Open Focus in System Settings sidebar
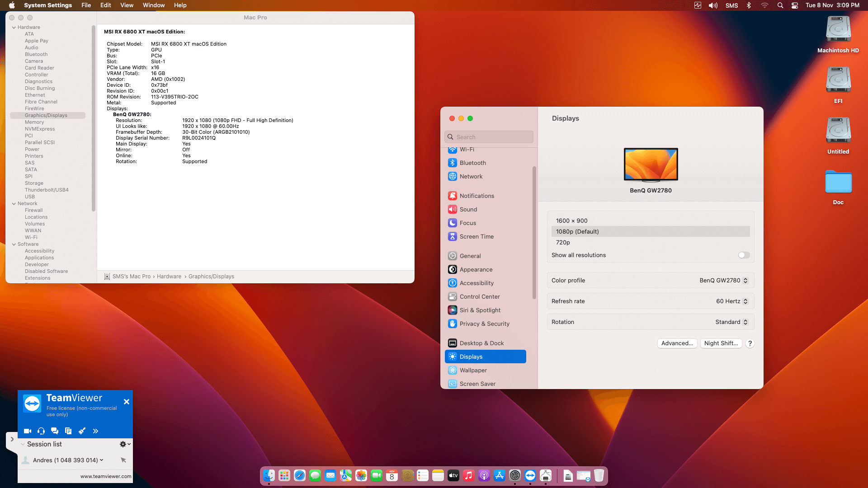Screen dimensions: 868x488 coord(486,223)
